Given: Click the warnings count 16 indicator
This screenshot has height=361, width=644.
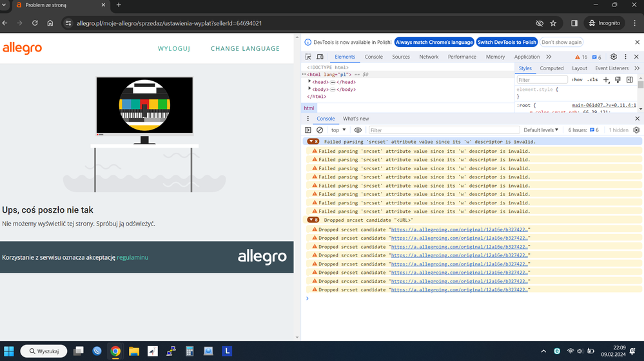Looking at the screenshot, I should [581, 57].
